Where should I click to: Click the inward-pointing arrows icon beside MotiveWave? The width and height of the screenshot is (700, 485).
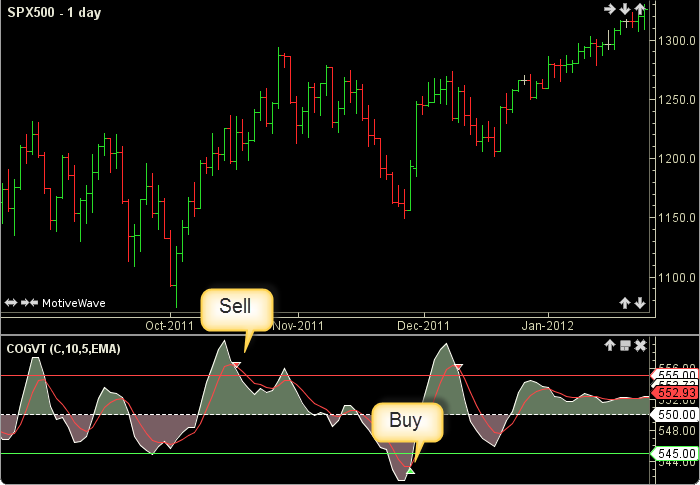29,303
